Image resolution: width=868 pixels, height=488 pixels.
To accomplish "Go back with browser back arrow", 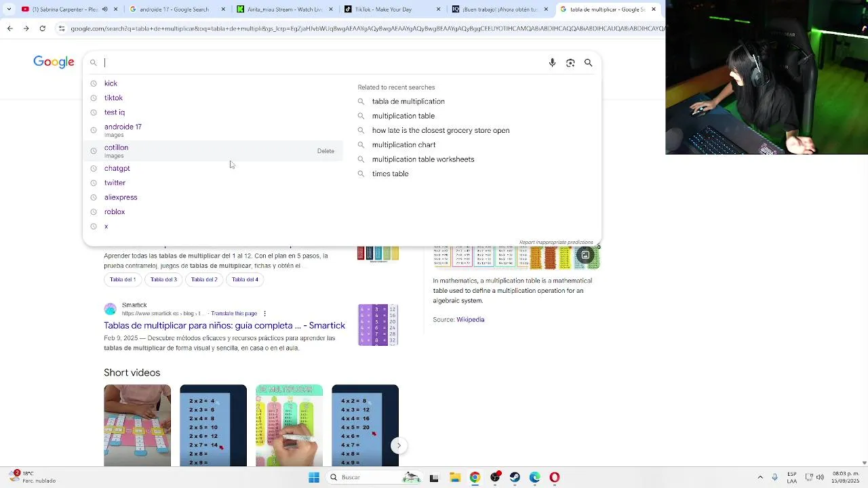I will pos(9,28).
